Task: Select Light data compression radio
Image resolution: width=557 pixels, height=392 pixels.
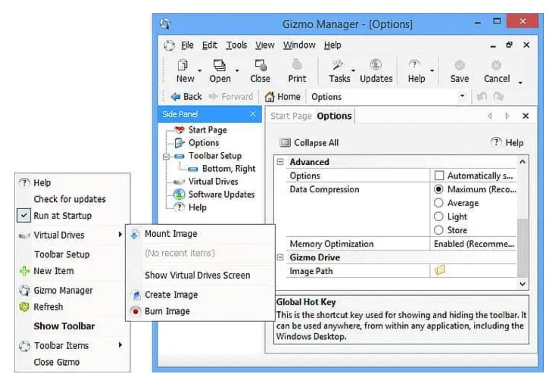Action: [438, 217]
